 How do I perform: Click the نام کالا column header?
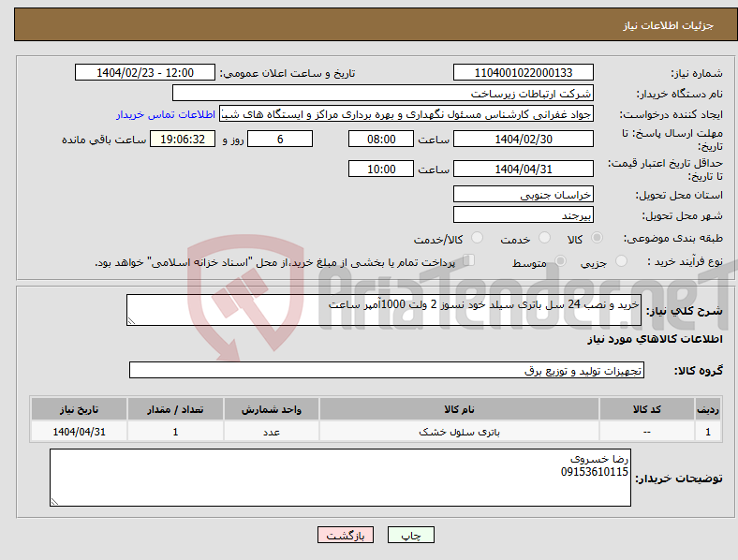(459, 409)
